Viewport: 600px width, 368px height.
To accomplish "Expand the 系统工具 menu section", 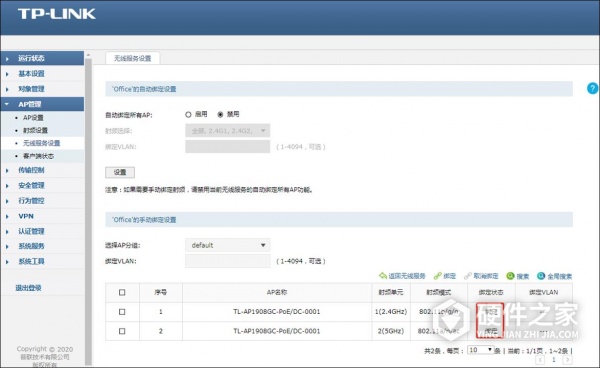I will 42,261.
